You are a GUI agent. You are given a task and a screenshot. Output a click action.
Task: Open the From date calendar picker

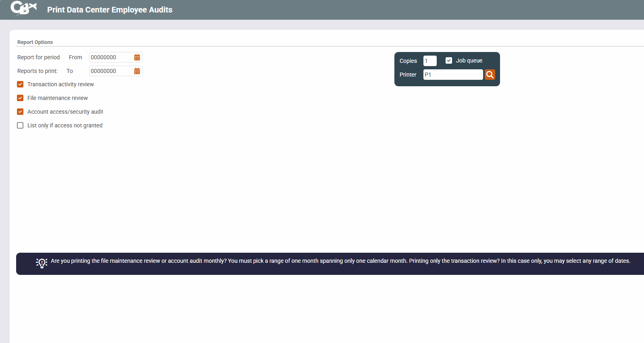tap(137, 58)
